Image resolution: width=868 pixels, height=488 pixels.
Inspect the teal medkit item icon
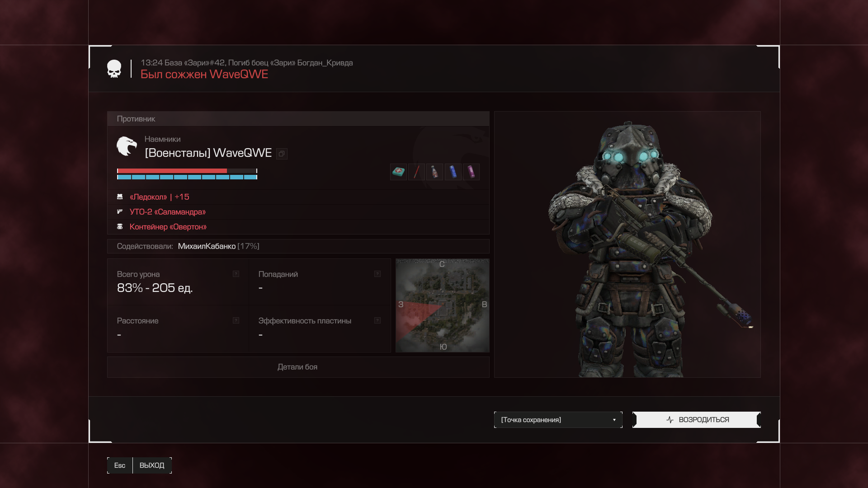click(398, 172)
